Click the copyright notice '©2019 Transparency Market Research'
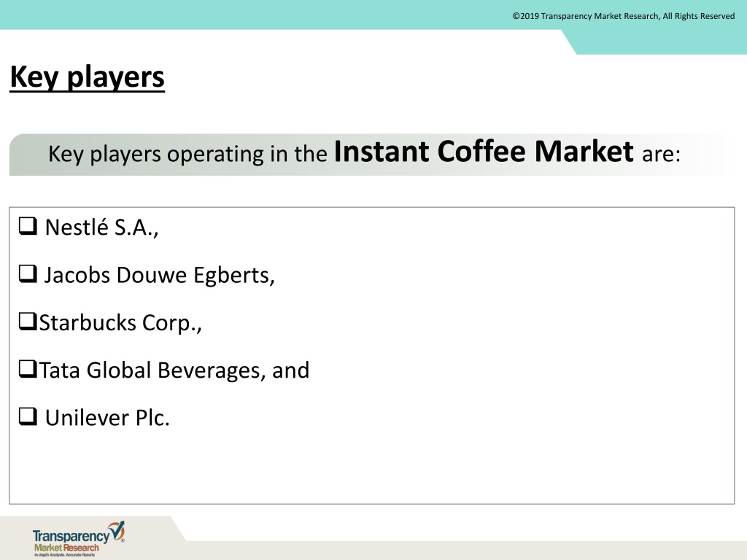The width and height of the screenshot is (747, 560). (586, 16)
